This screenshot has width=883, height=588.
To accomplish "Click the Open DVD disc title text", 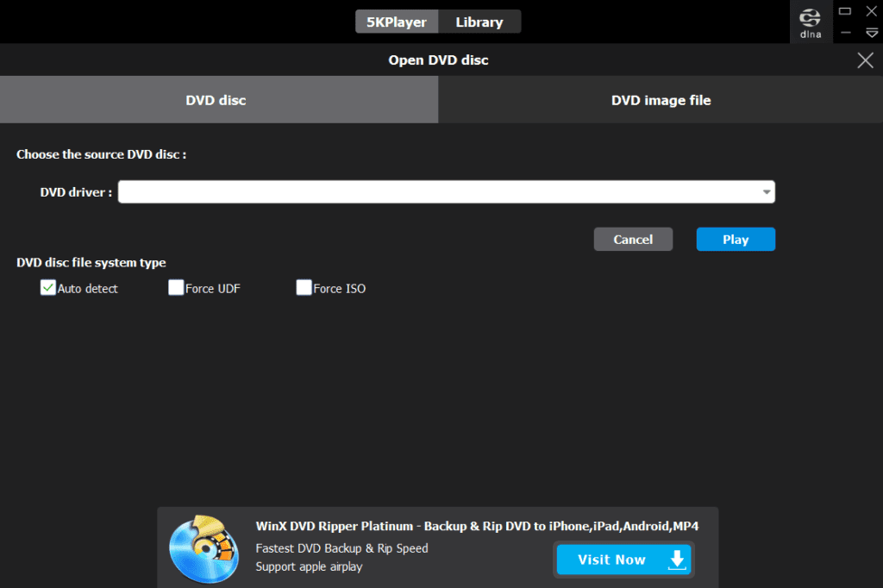I will [x=438, y=60].
